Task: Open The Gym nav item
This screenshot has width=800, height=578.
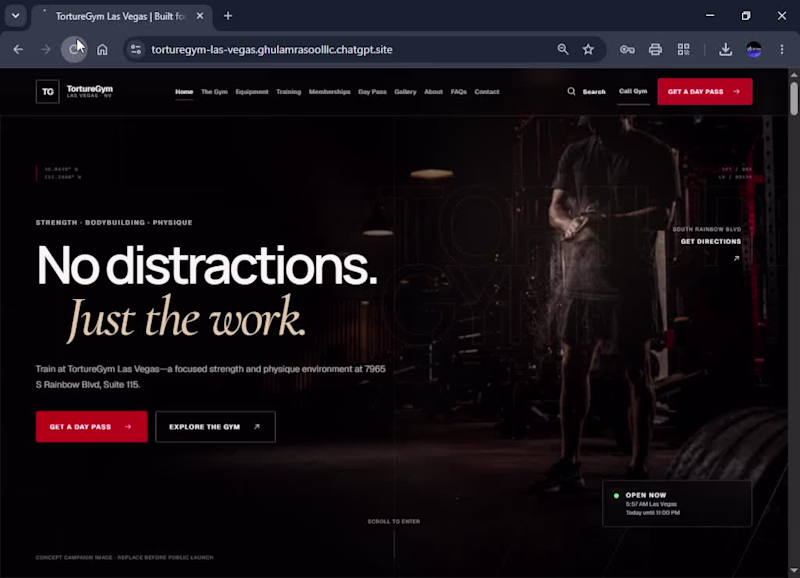Action: [x=214, y=92]
